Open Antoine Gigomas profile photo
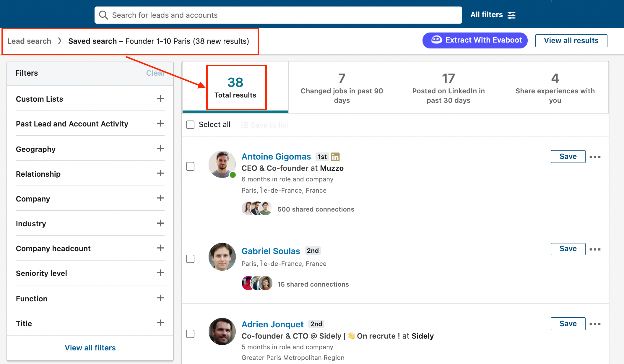Viewport: 624px width, 364px height. tap(222, 164)
